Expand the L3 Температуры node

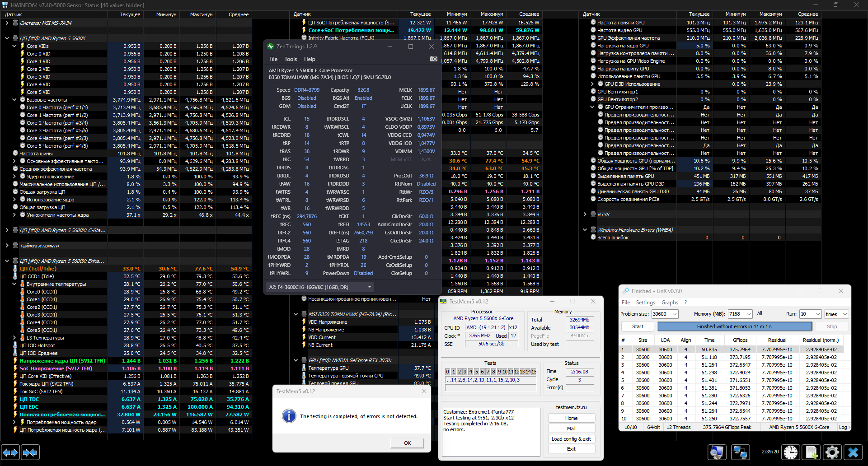[14, 338]
